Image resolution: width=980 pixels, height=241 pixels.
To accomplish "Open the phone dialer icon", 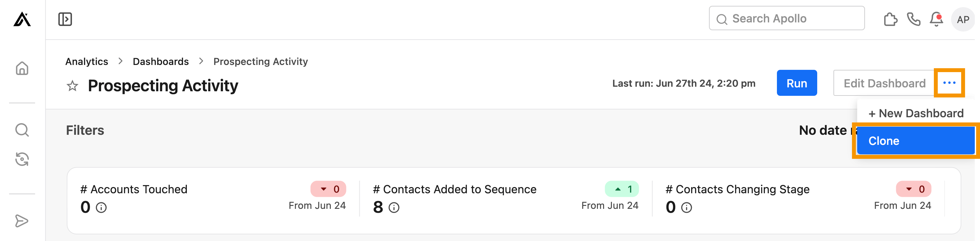I will [913, 19].
